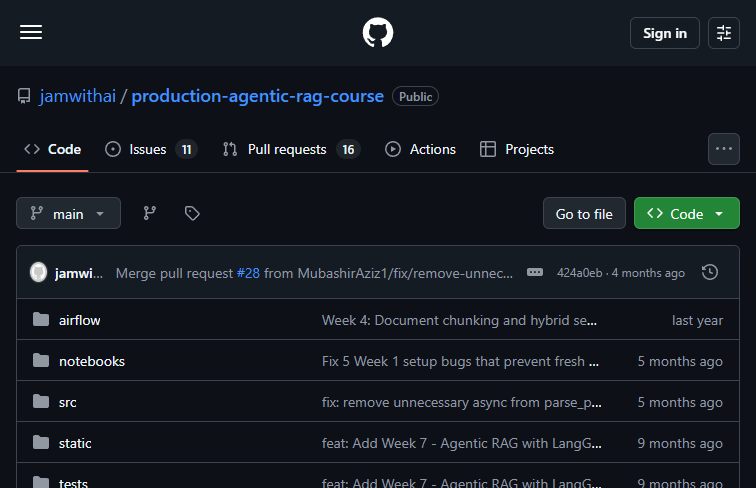Screen dimensions: 756x488
Task: Open commit 424a0eb link
Action: [580, 273]
